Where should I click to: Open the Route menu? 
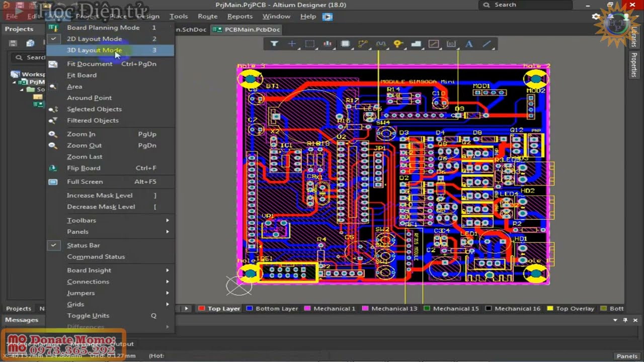207,16
